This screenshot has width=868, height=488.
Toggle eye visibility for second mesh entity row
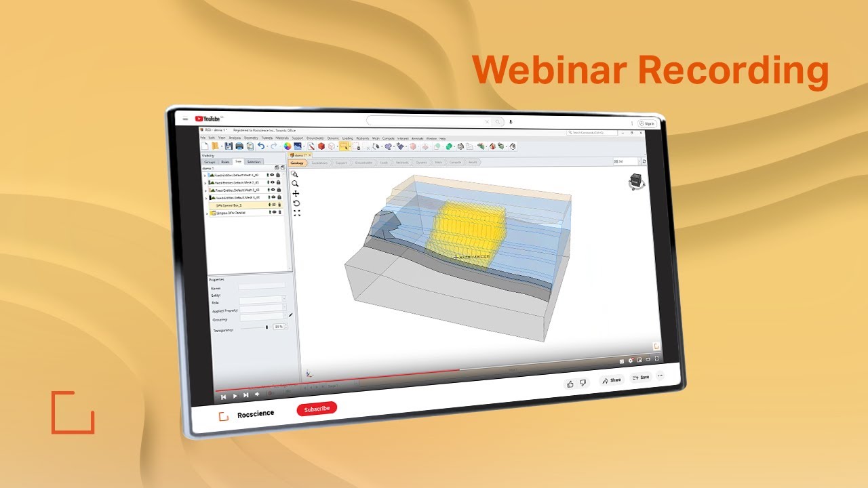pyautogui.click(x=273, y=182)
